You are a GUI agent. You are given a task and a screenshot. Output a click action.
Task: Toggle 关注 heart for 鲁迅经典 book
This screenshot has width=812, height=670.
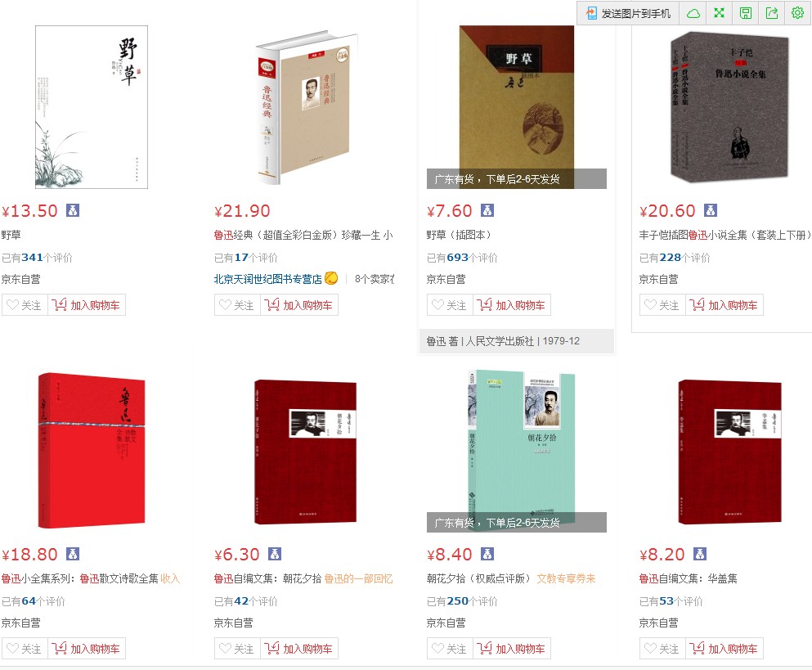point(237,305)
